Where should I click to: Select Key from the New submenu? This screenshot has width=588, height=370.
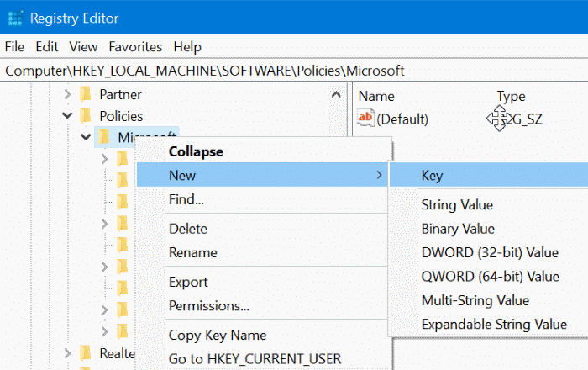pyautogui.click(x=432, y=176)
